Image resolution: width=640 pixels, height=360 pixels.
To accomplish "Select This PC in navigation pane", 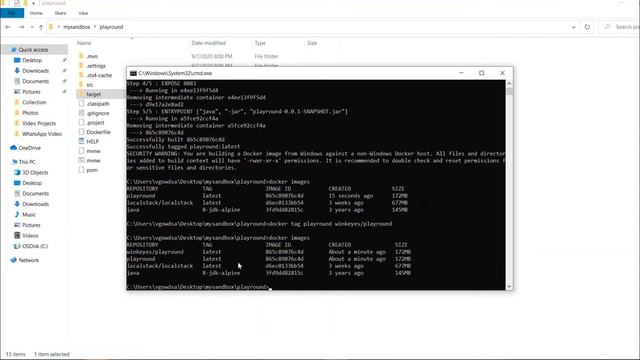I will point(27,162).
